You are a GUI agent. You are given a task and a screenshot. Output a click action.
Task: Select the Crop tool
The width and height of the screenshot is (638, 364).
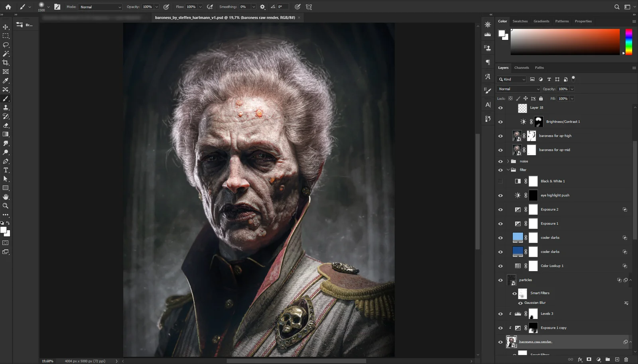click(x=6, y=63)
